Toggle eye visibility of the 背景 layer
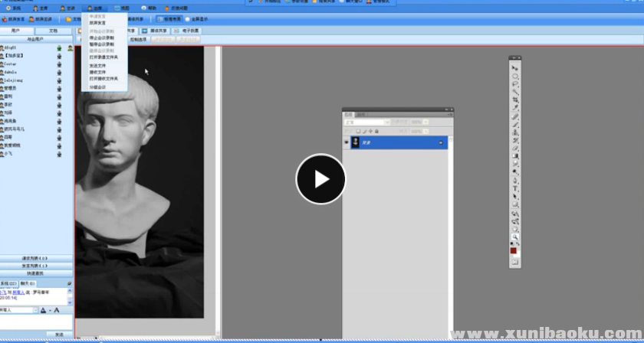 347,142
